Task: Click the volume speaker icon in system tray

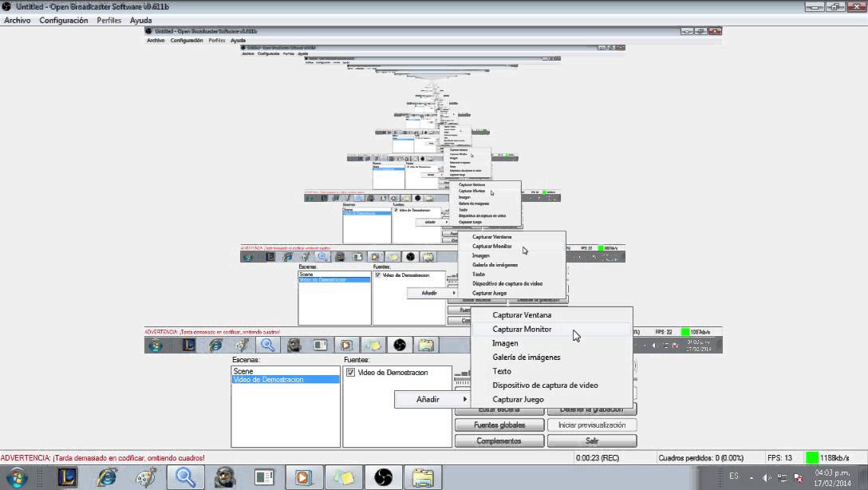Action: pos(766,478)
